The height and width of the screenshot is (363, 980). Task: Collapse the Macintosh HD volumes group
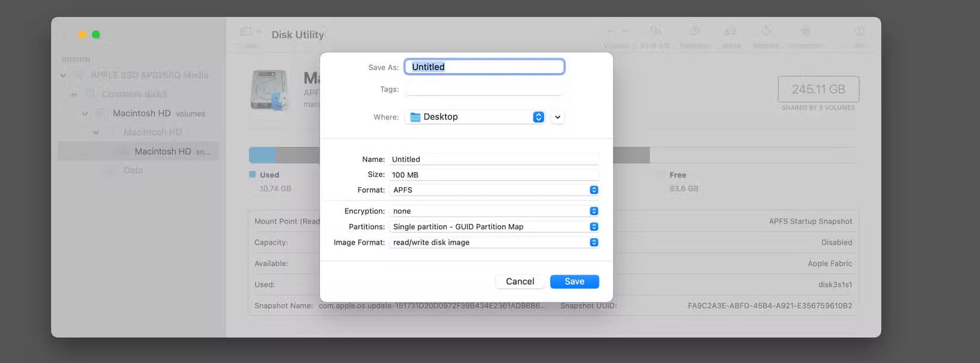[x=85, y=113]
